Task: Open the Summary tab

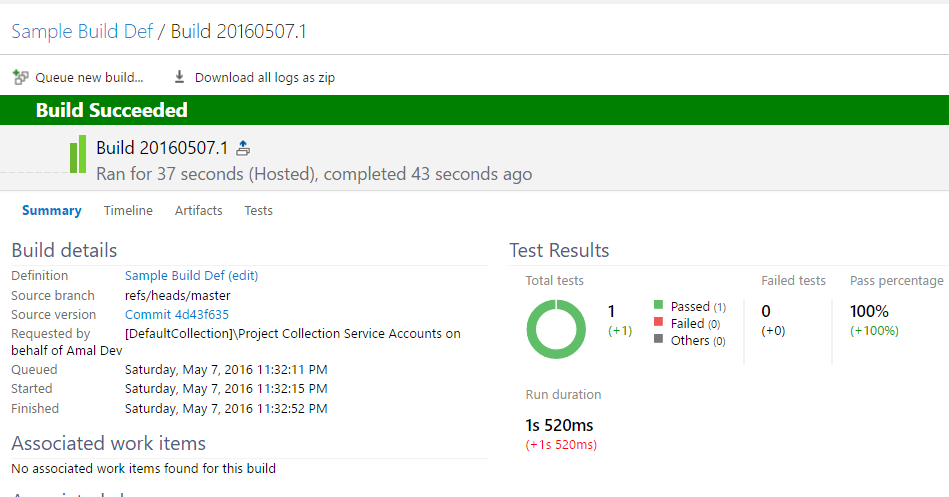Action: 52,211
